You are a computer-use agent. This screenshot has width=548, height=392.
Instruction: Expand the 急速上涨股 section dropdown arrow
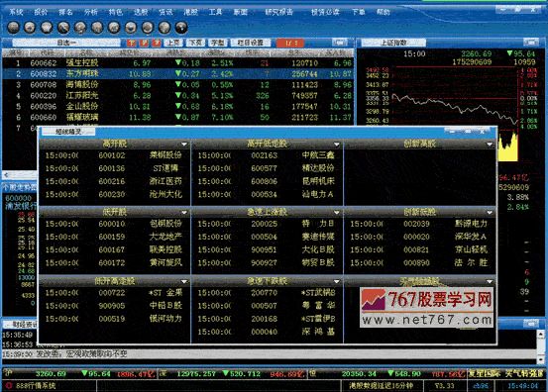coord(337,212)
